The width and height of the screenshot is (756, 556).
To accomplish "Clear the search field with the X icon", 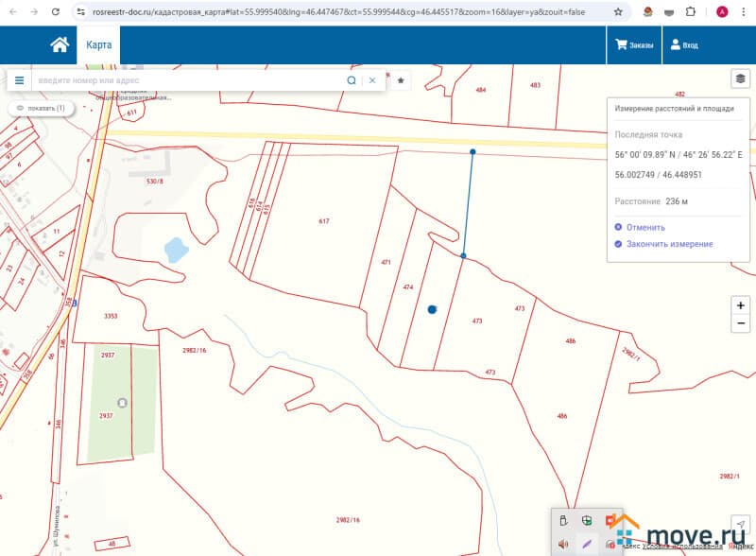I will pyautogui.click(x=372, y=80).
